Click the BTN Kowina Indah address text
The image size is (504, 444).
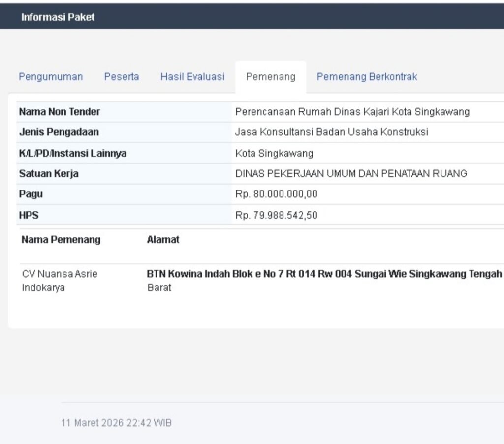click(324, 274)
